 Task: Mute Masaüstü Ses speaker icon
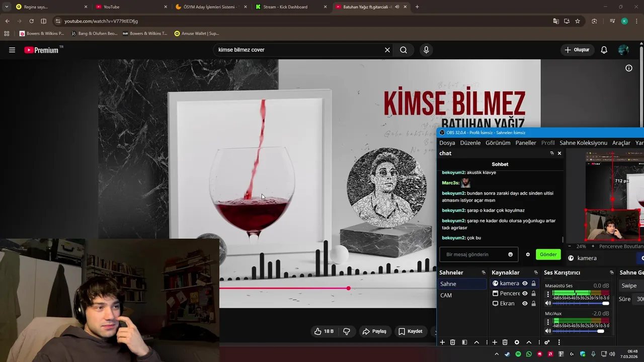[x=548, y=303]
